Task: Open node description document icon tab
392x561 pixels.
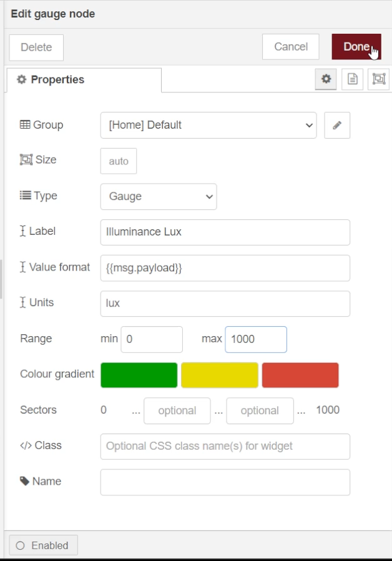Action: pyautogui.click(x=352, y=79)
